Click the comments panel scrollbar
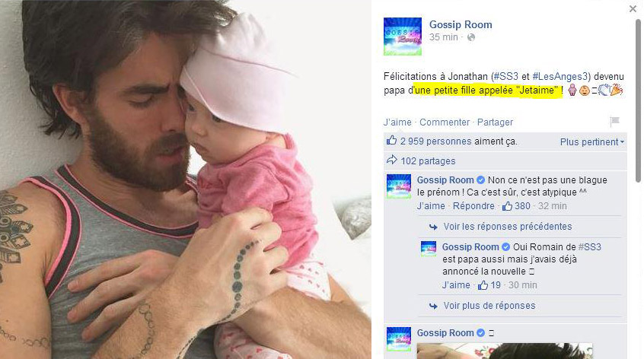The height and width of the screenshot is (359, 644). pyautogui.click(x=638, y=100)
